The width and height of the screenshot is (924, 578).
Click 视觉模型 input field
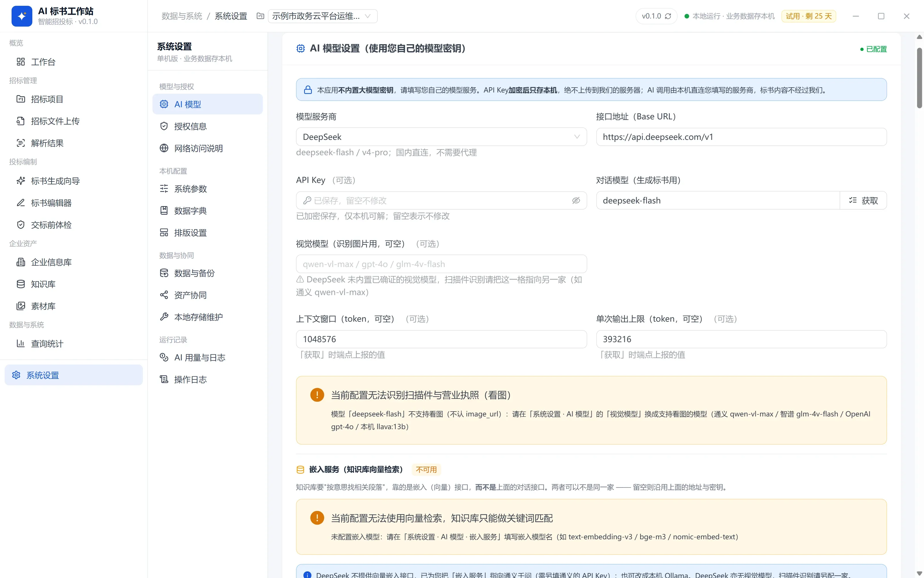click(441, 264)
